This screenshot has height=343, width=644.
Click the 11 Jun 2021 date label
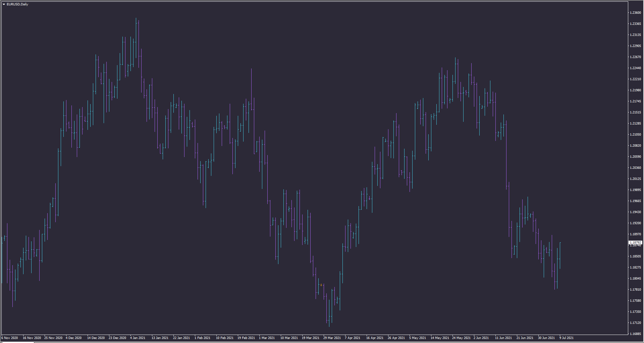pyautogui.click(x=503, y=338)
